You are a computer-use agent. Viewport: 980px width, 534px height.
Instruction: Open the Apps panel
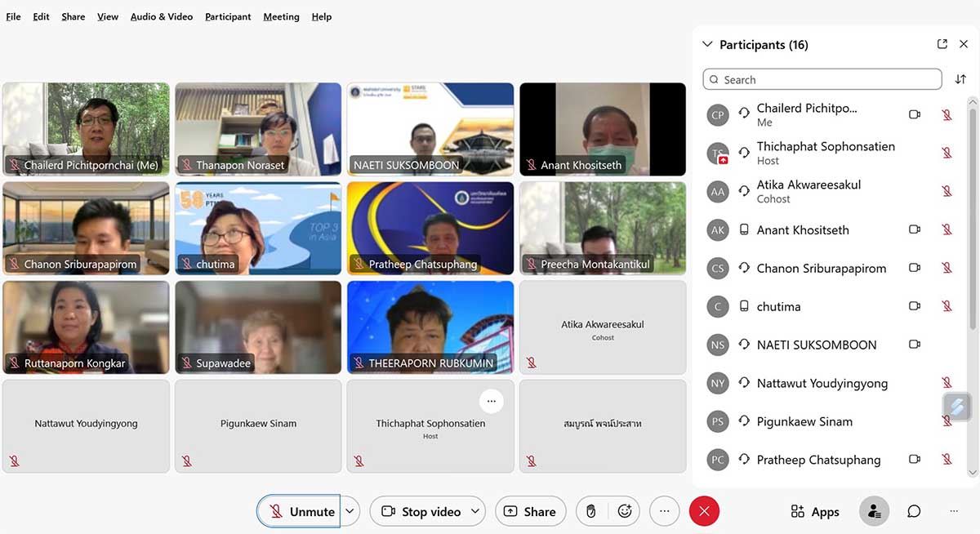click(815, 511)
